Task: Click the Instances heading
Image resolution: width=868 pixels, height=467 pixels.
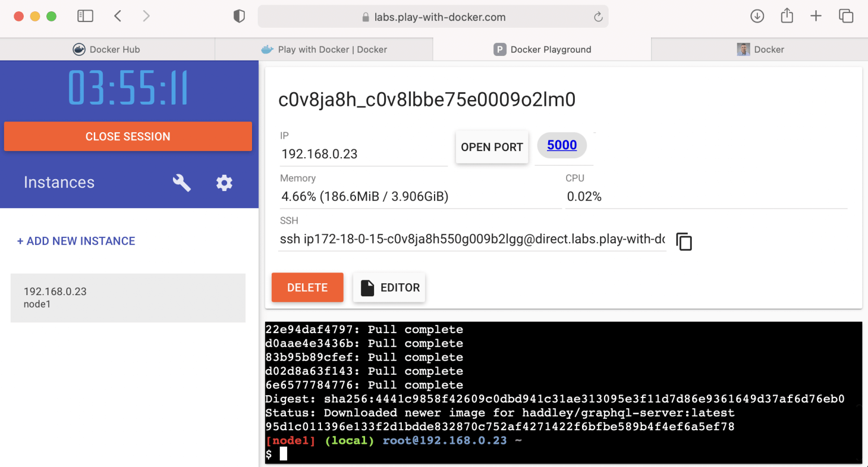Action: coord(59,182)
